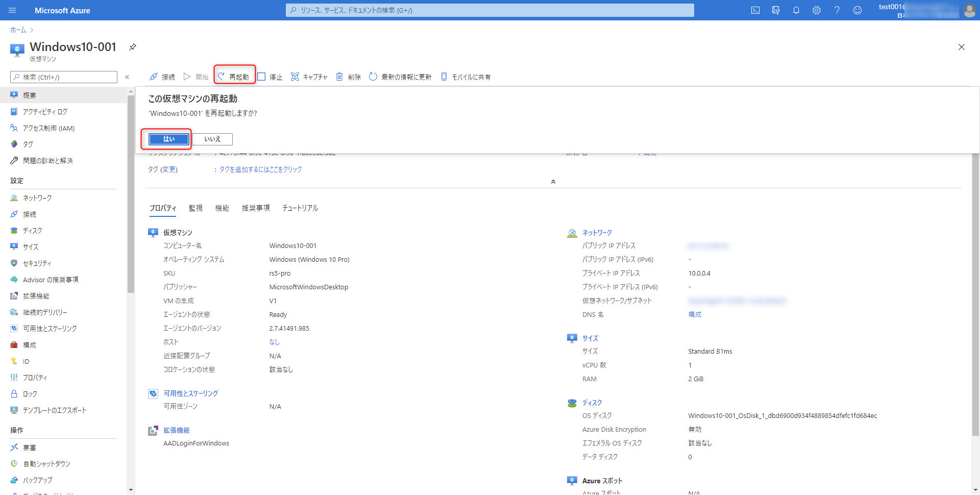The image size is (980, 495).
Task: Open セキュリティ in the settings menu
Action: [63, 263]
